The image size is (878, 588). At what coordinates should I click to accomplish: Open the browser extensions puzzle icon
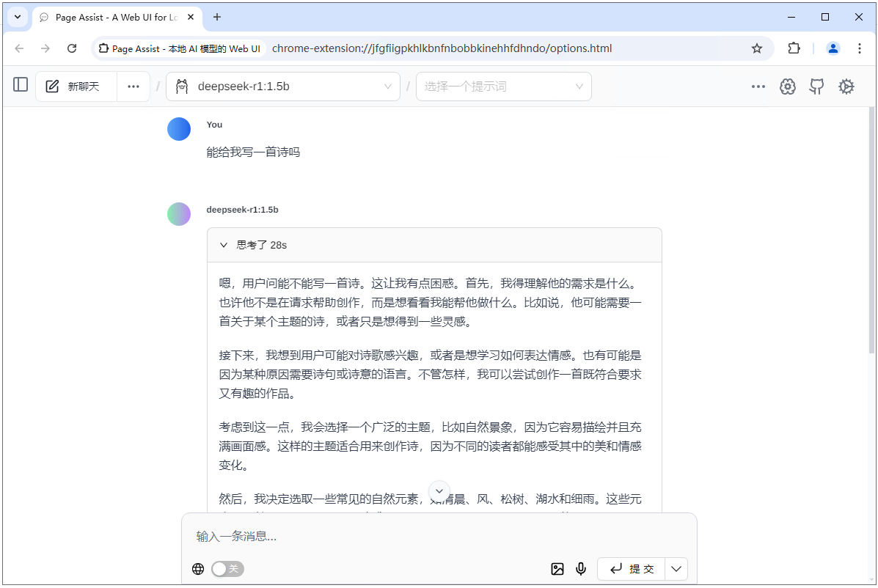794,48
